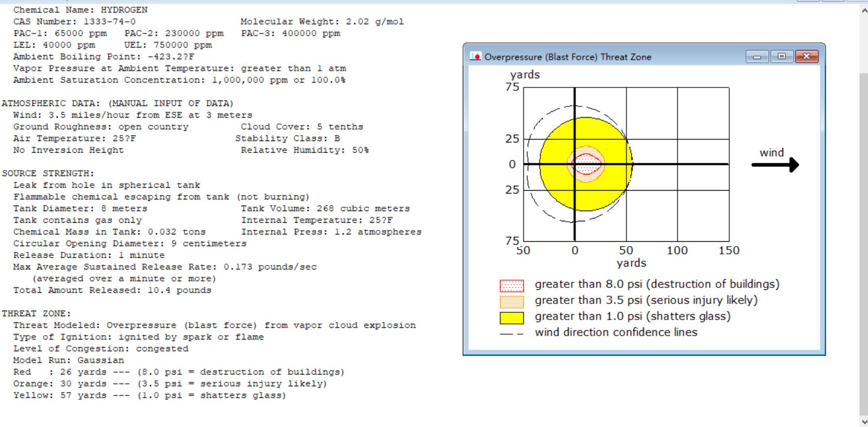Viewport: 868px width, 427px height.
Task: Click the dashed confidence line legend symbol
Action: coord(512,334)
